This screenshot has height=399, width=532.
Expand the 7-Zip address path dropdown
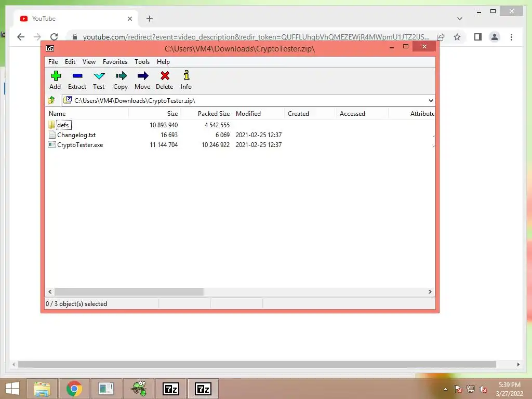[x=431, y=100]
